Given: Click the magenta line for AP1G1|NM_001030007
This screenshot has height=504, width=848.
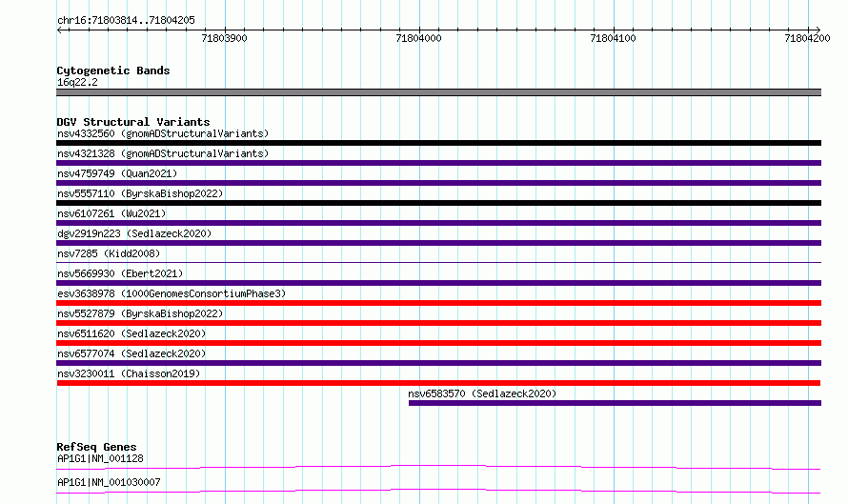Looking at the screenshot, I should [x=438, y=491].
